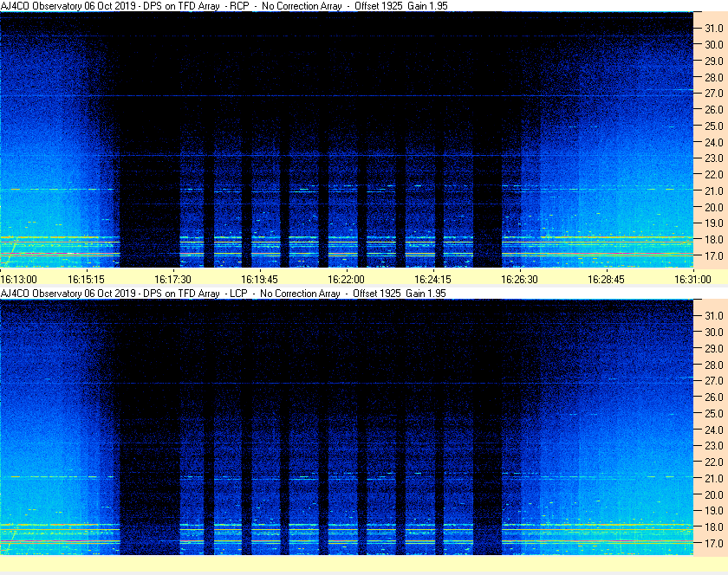Pick the 30.0 frequency label on LCP plot
Image resolution: width=728 pixels, height=575 pixels.
[x=714, y=332]
